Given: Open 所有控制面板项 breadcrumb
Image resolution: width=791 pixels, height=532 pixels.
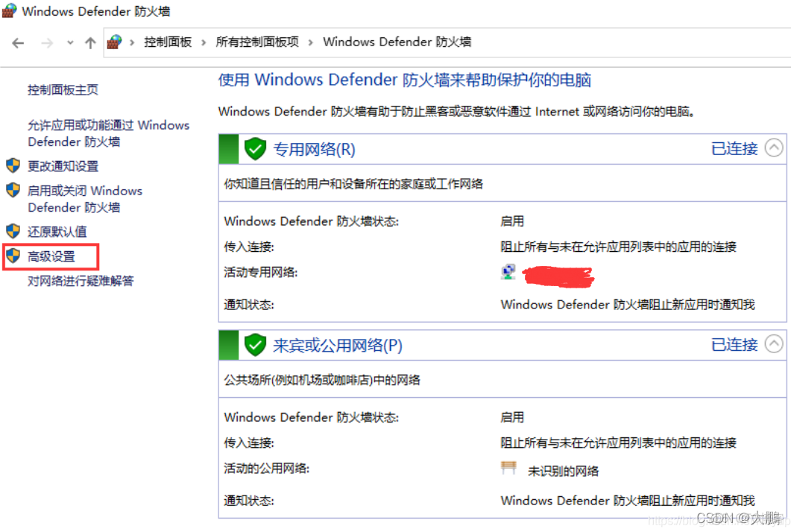Looking at the screenshot, I should 257,42.
